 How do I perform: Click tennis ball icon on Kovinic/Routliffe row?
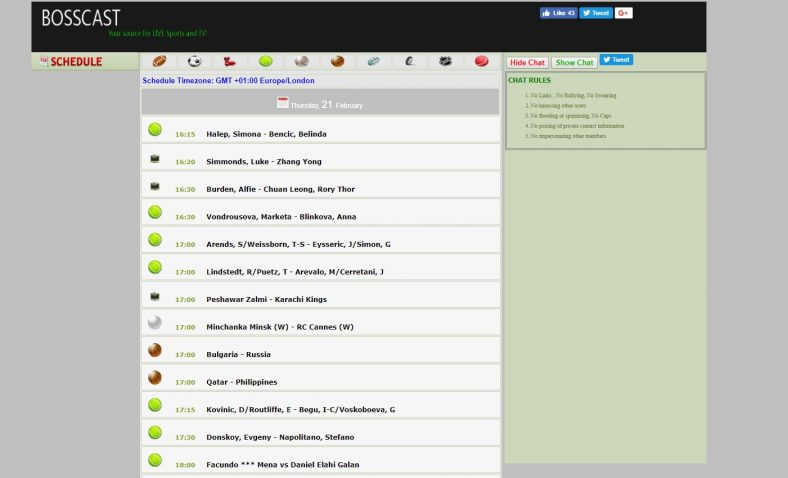pos(155,405)
